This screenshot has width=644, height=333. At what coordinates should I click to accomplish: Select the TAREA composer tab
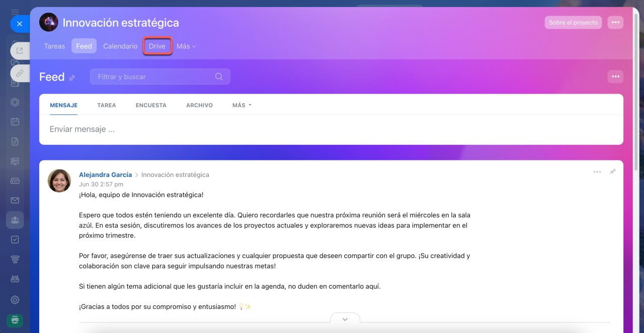(x=107, y=105)
